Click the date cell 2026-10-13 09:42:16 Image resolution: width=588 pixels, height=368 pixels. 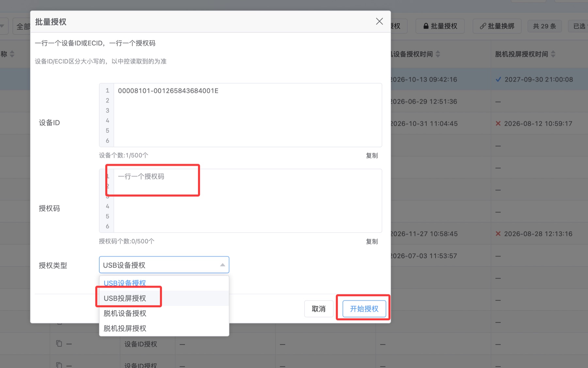point(424,79)
